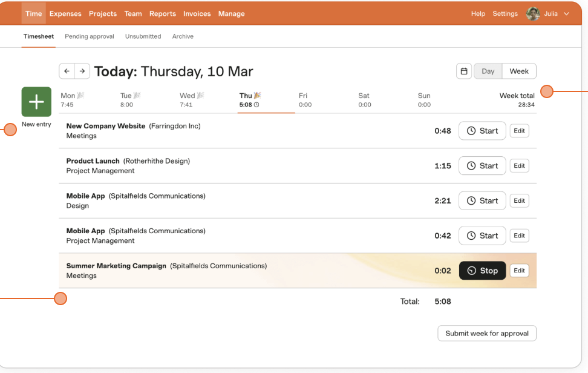Start the timer for Mobile App Design
The width and height of the screenshot is (588, 373).
click(x=482, y=200)
